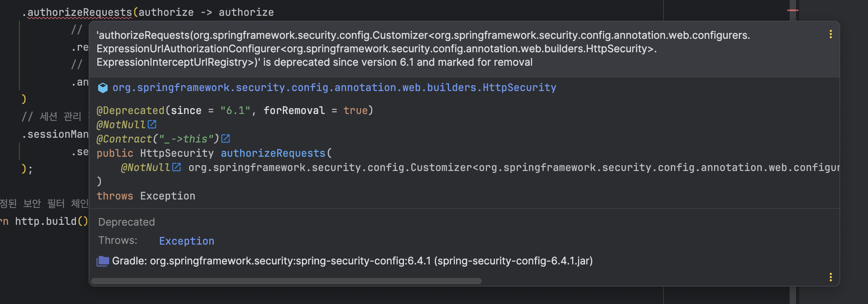Open the Exception link under Throws

tap(187, 241)
